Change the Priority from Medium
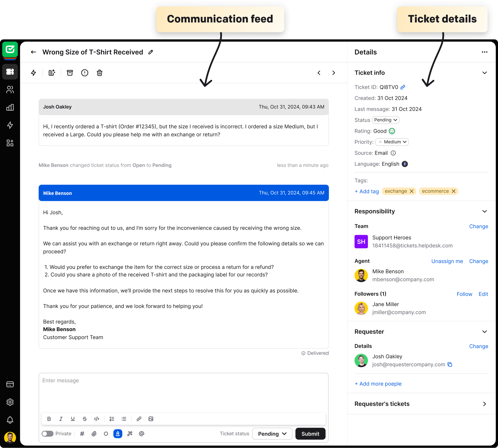The image size is (498, 448). [392, 142]
